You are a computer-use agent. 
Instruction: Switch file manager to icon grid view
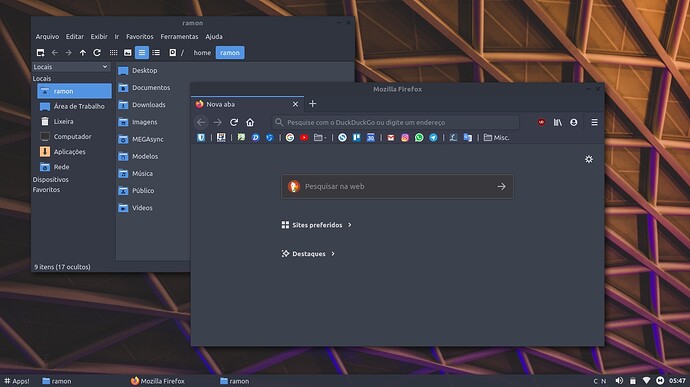(x=114, y=53)
